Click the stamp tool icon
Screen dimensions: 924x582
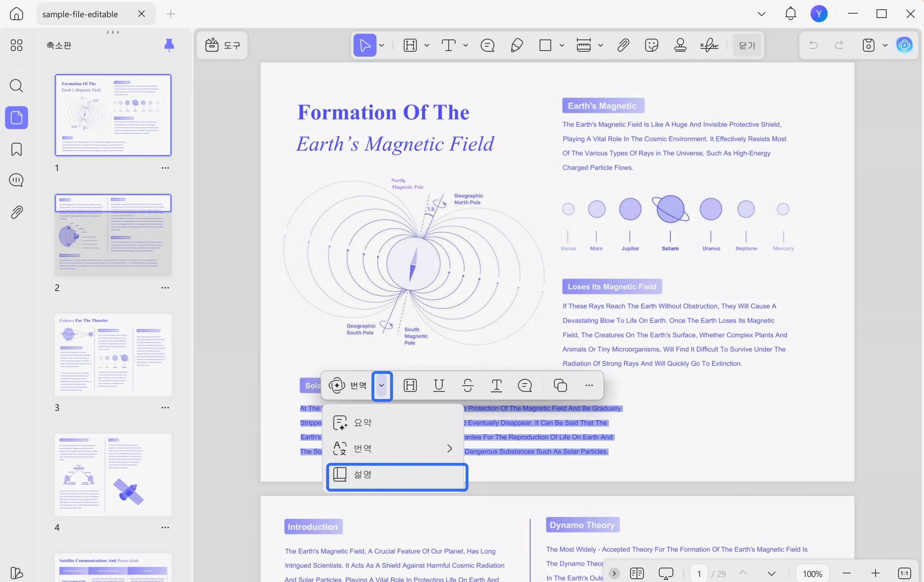(x=680, y=45)
